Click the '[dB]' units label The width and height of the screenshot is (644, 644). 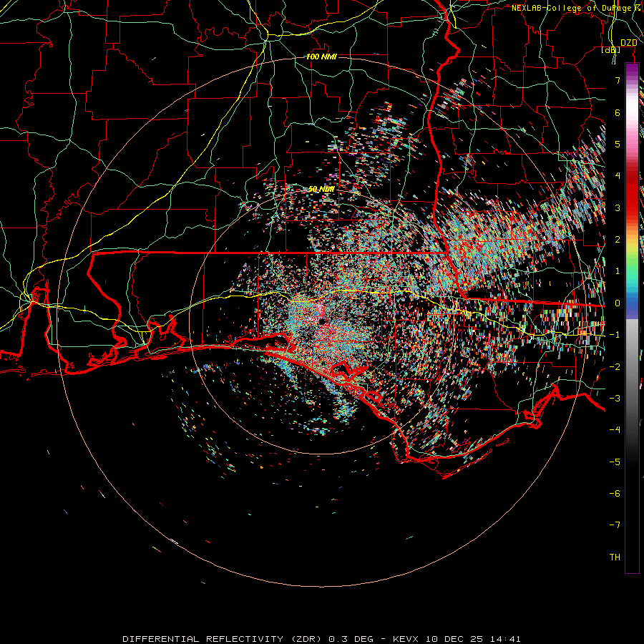611,50
